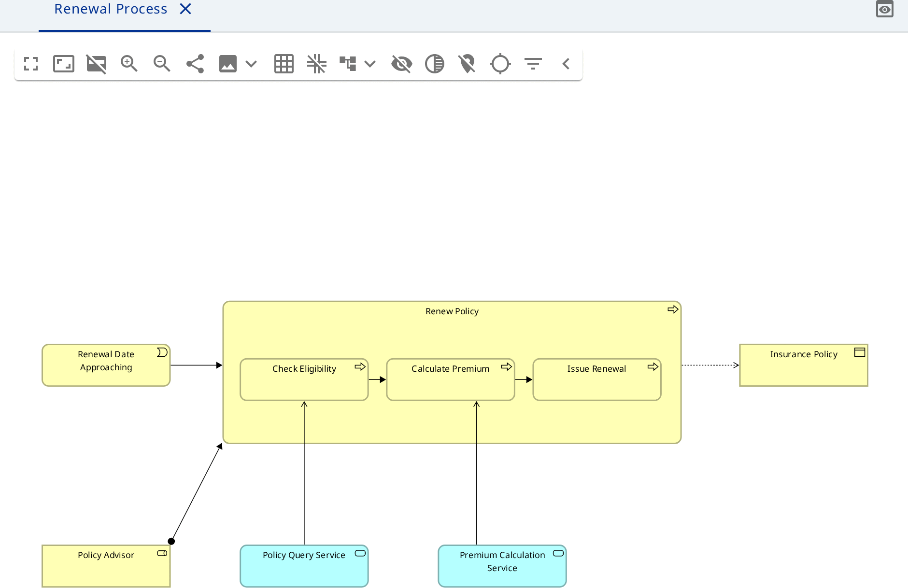Toggle the crossed-out card icon
The height and width of the screenshot is (588, 908).
(97, 64)
